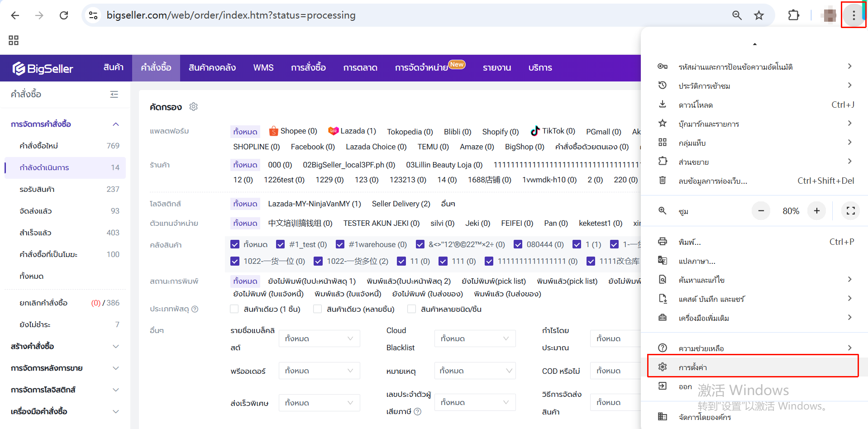Check สินค้าหลายชนิด/ชิ้น package type

[x=412, y=309]
